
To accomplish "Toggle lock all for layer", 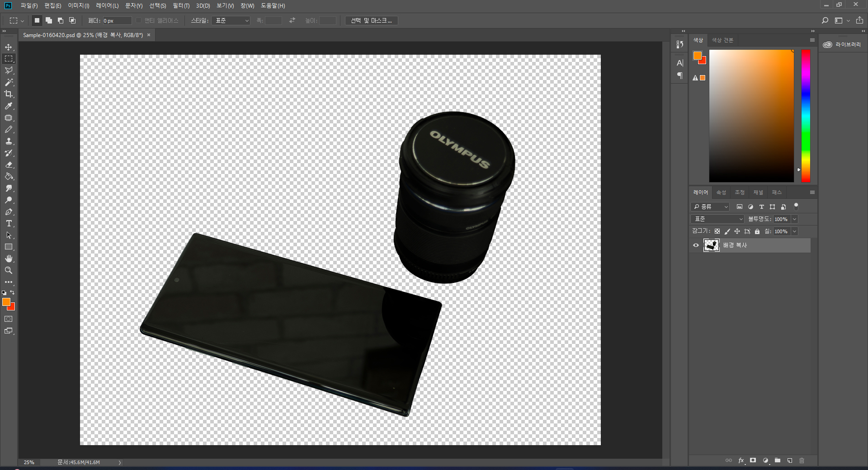I will point(757,231).
